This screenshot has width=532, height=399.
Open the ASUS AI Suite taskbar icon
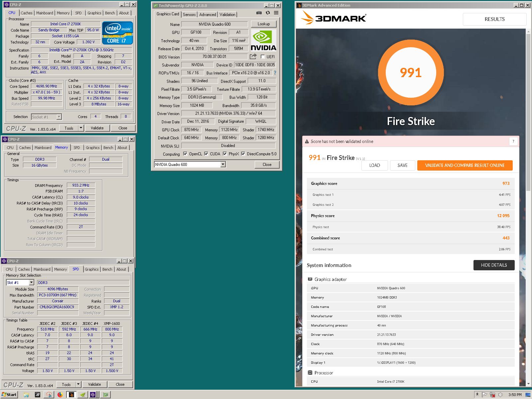click(x=38, y=395)
